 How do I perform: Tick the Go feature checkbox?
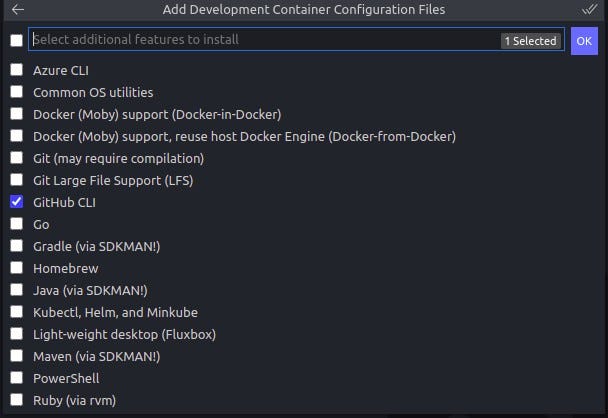[x=16, y=224]
